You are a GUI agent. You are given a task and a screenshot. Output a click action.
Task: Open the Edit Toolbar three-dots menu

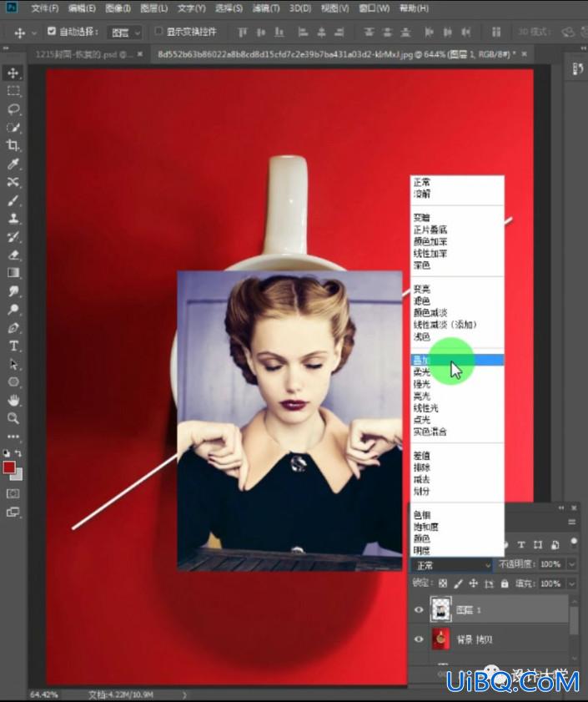[x=13, y=436]
